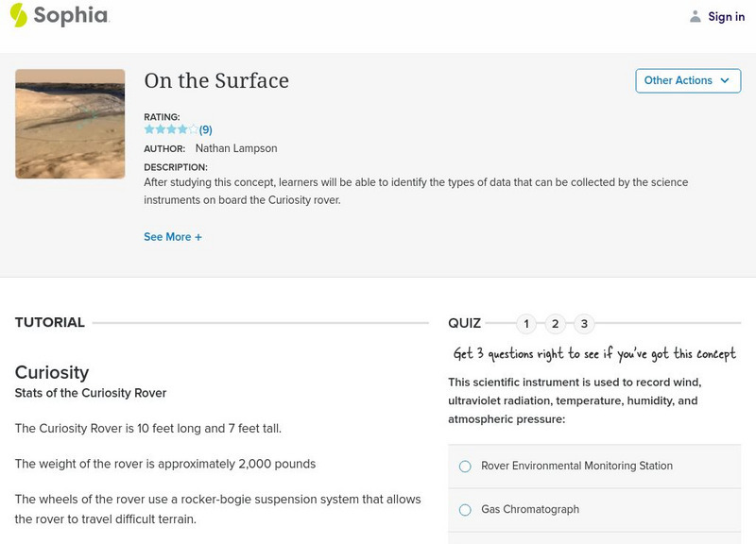756x544 pixels.
Task: Click the star rating icons
Action: click(171, 129)
